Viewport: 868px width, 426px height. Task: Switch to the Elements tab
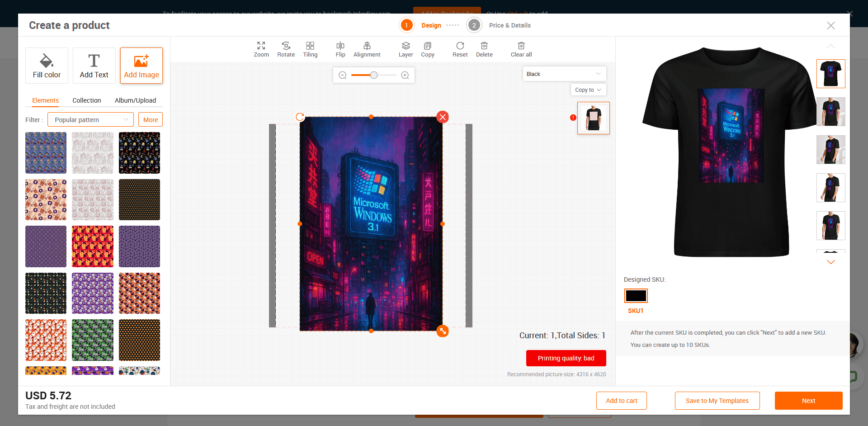coord(45,100)
